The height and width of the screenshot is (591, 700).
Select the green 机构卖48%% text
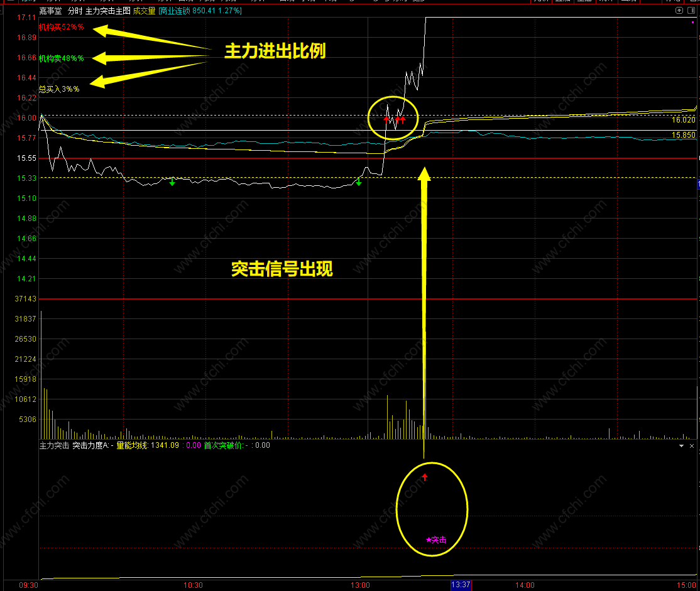[x=61, y=58]
